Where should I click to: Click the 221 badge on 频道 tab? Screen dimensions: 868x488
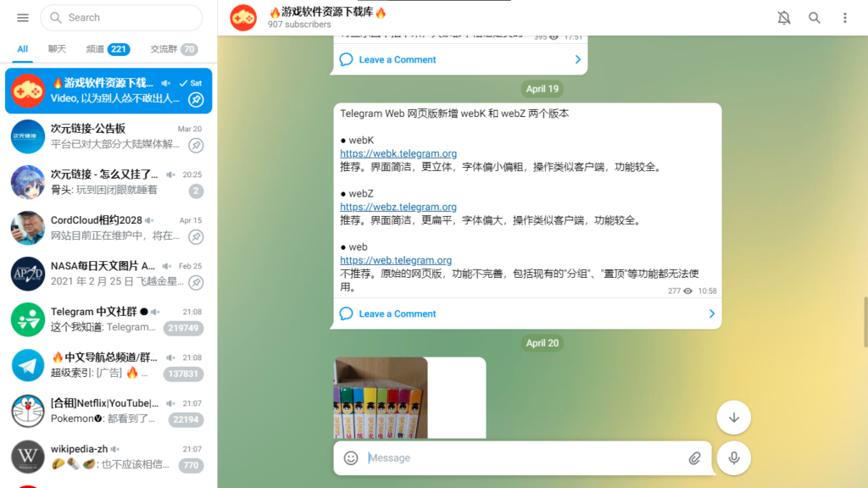click(119, 49)
